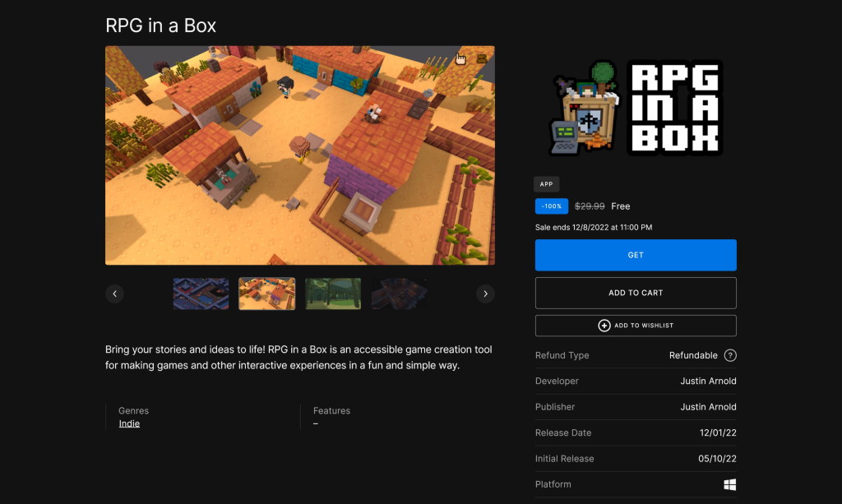Click the Free price text
This screenshot has width=842, height=504.
point(620,206)
